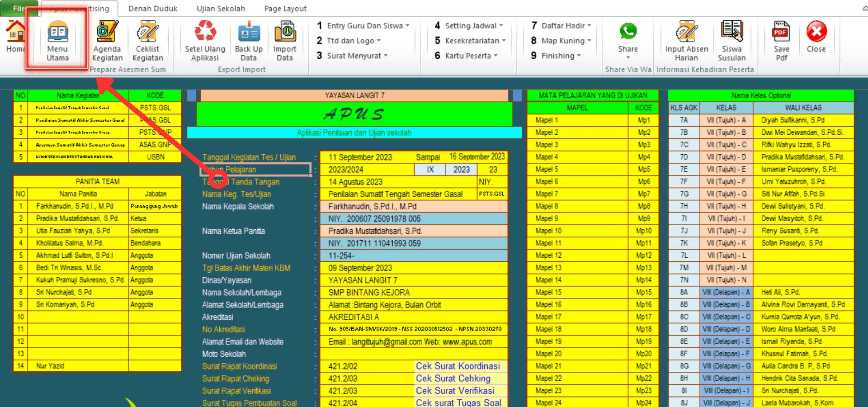Open Siswa Susulan

pos(731,41)
